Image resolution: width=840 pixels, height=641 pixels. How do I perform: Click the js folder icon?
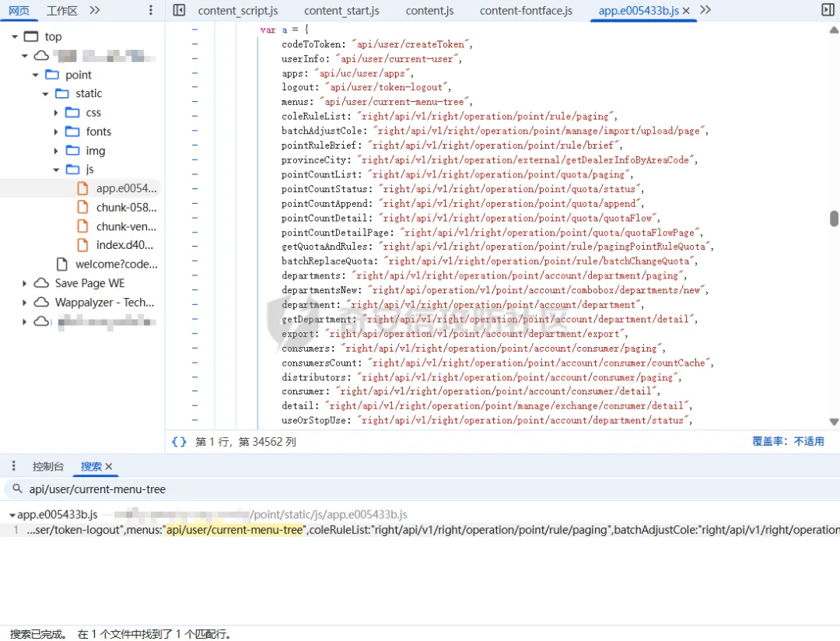pyautogui.click(x=72, y=170)
